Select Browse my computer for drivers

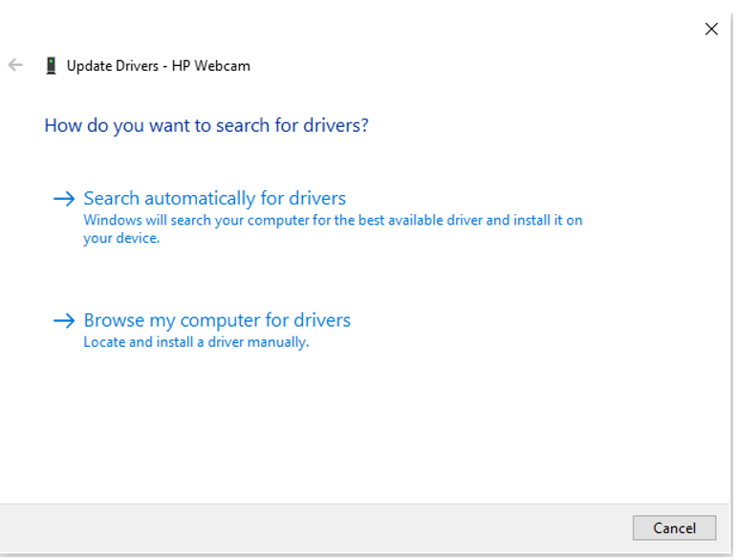click(x=217, y=320)
